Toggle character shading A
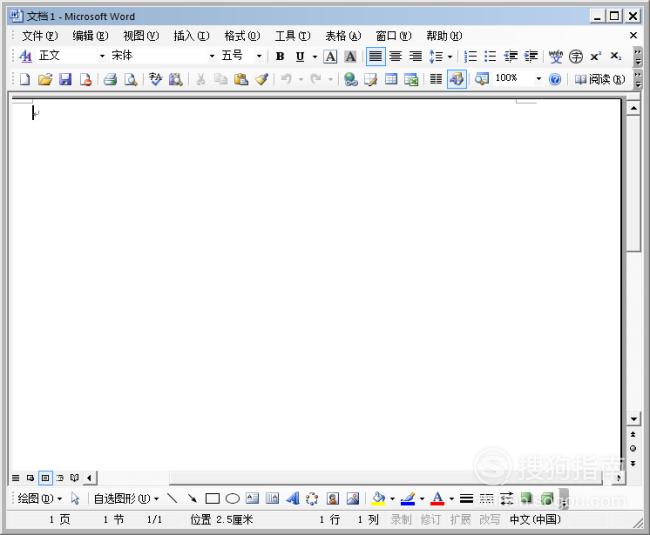The image size is (650, 535). pos(350,56)
